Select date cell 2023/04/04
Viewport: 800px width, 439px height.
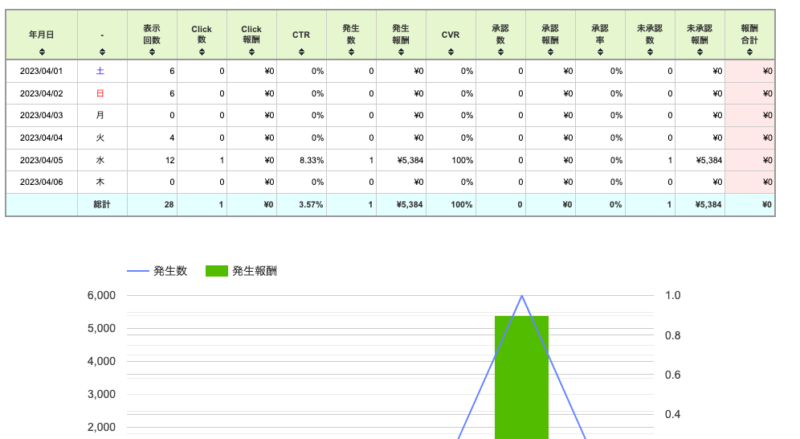(x=41, y=138)
